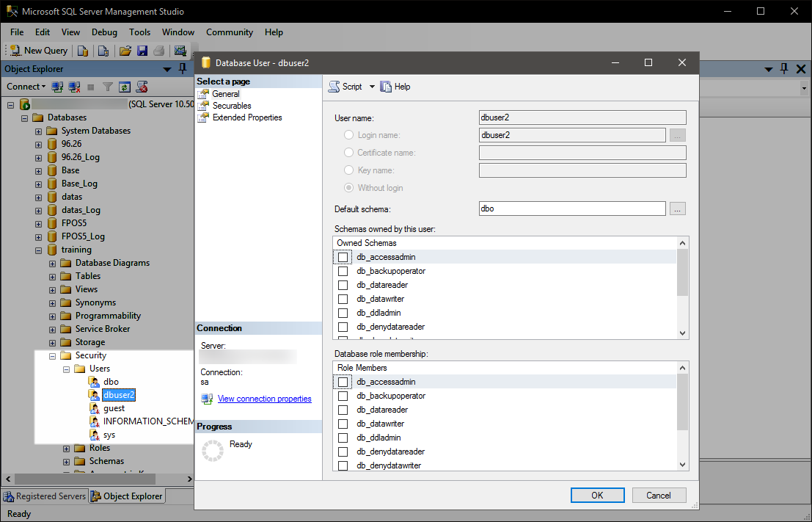Select the Certificate name radio button
This screenshot has height=522, width=812.
(348, 153)
